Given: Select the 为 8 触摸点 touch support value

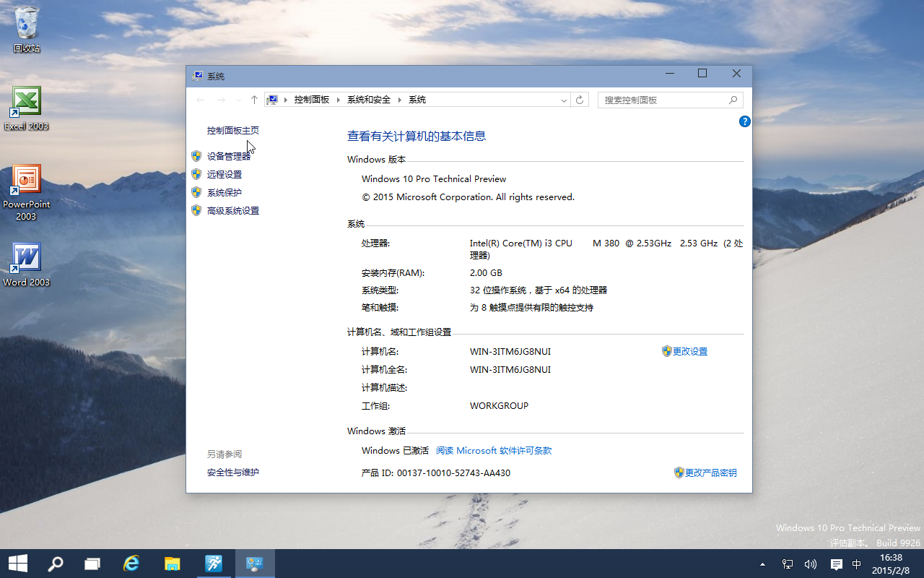Looking at the screenshot, I should (x=531, y=308).
